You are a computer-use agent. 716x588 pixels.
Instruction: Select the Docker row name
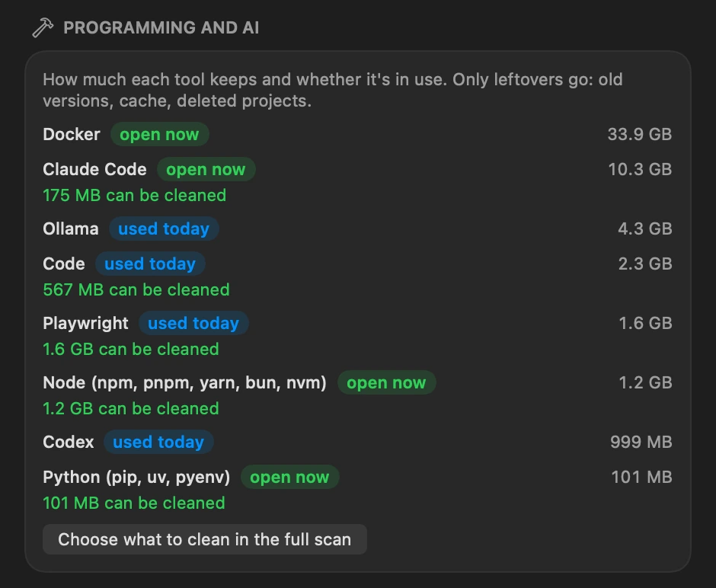click(72, 134)
